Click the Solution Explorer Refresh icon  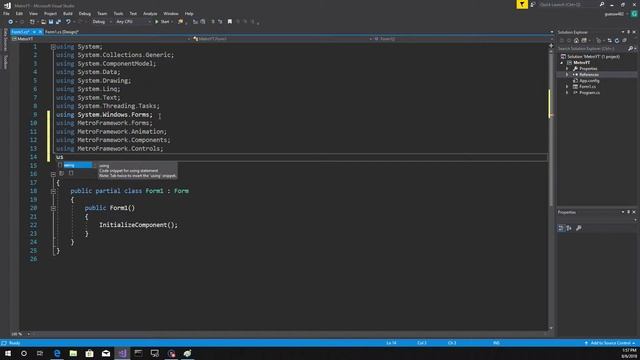[617, 40]
